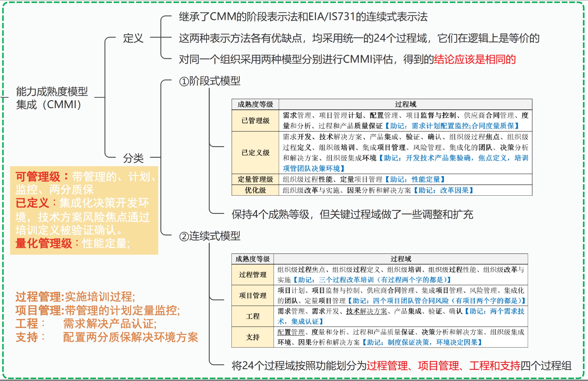This screenshot has width=588, height=381.
Task: Select the root node 能力成熟度模型集成(CMMI)
Action: [x=52, y=98]
